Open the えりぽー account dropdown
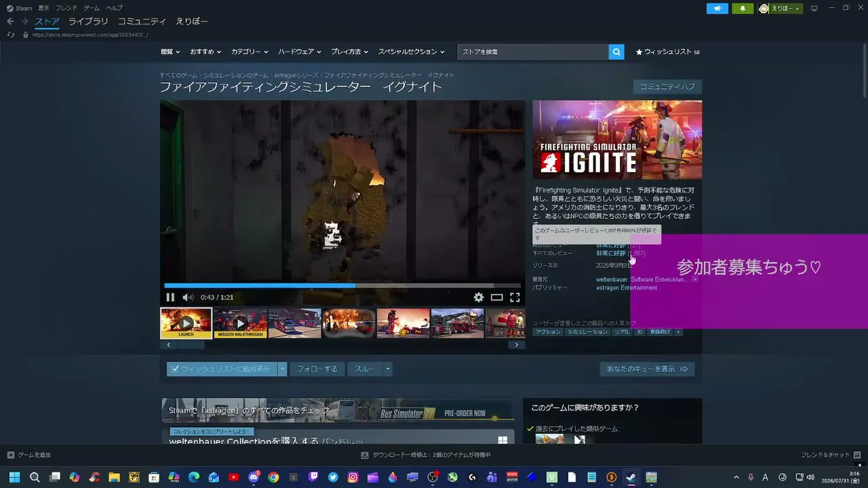 pos(780,8)
